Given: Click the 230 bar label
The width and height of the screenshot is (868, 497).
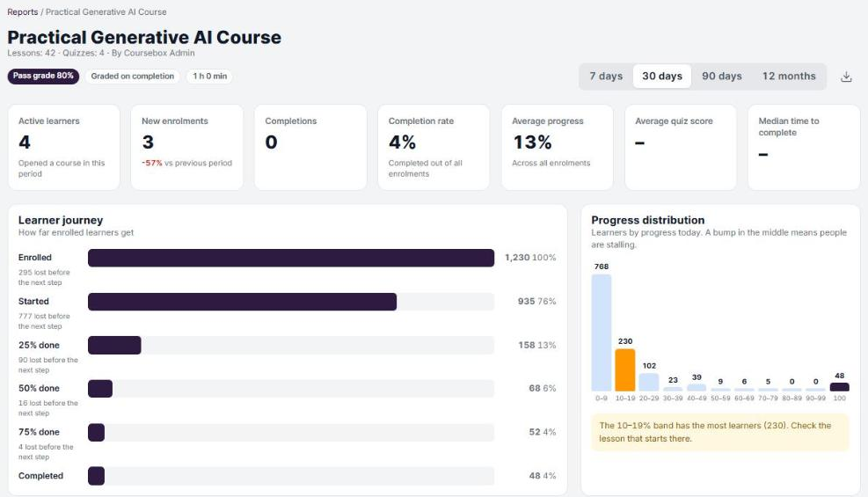Looking at the screenshot, I should 625,341.
